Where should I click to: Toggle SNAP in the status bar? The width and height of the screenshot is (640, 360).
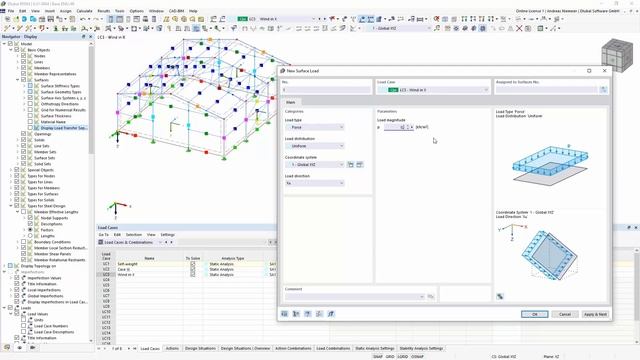pos(378,357)
